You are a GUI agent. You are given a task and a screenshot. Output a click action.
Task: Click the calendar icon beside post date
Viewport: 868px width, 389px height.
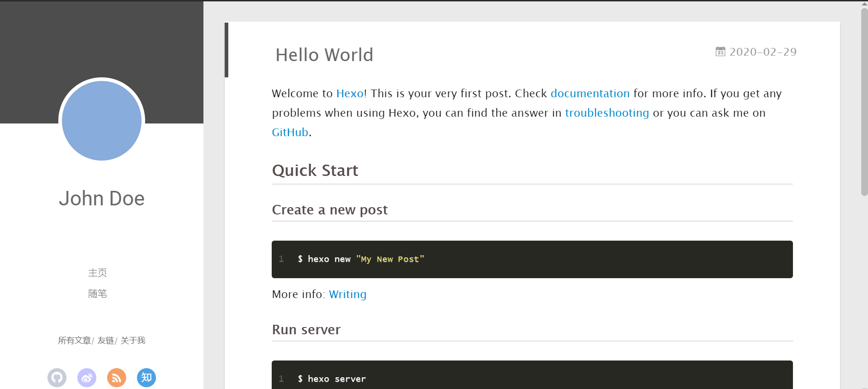click(x=720, y=52)
